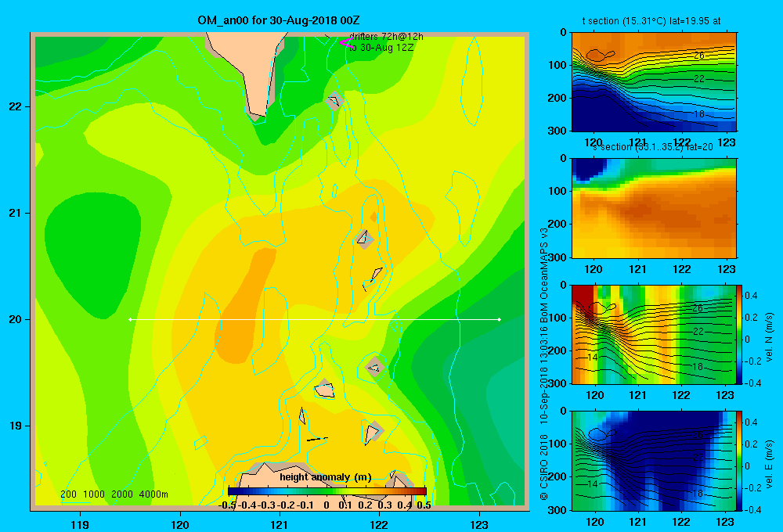
Task: Click the 'vel. N (m/s)' axis label
Action: point(769,337)
